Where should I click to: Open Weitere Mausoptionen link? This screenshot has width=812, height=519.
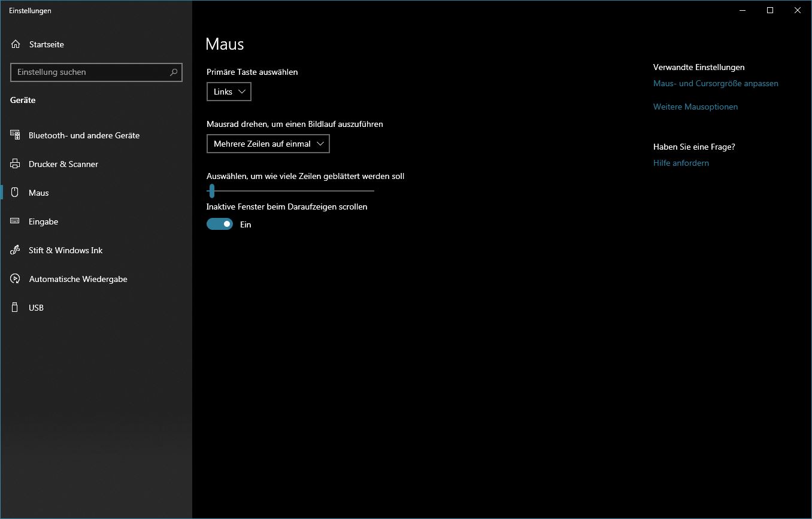pos(695,107)
